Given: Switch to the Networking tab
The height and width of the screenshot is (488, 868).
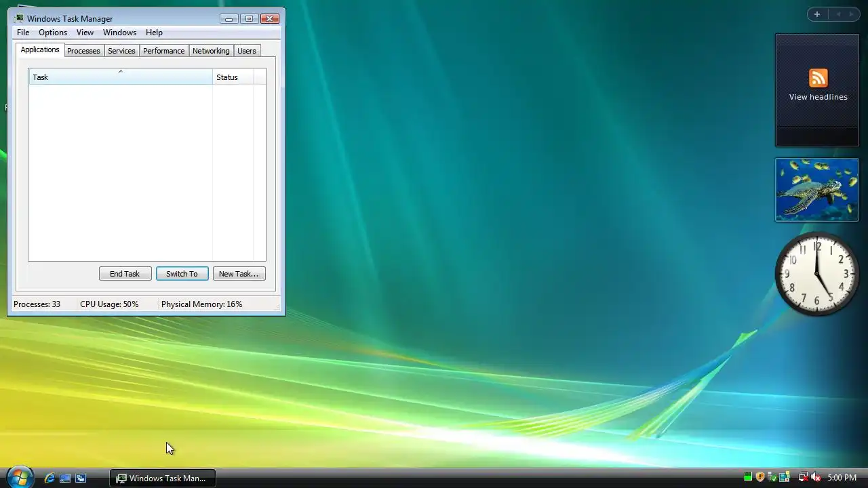Looking at the screenshot, I should pyautogui.click(x=211, y=51).
